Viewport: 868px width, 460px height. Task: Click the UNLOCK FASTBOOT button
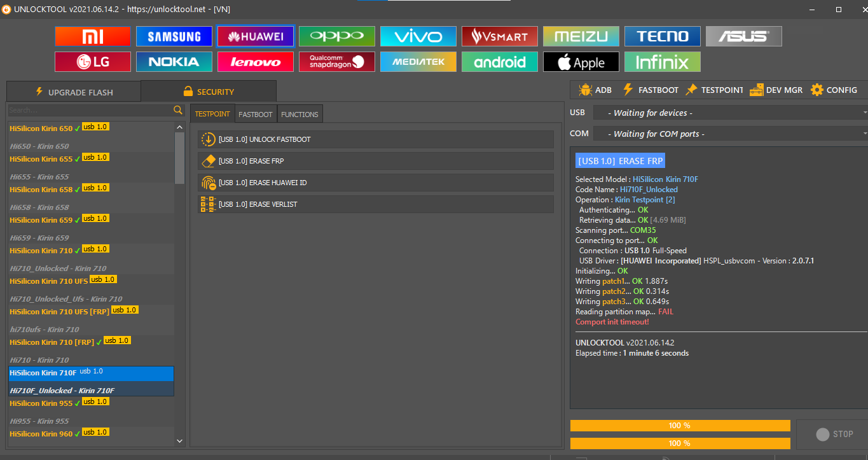(x=375, y=139)
